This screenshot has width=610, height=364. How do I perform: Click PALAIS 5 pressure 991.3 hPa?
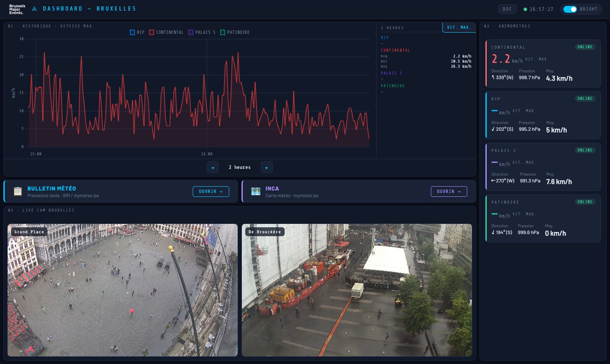point(530,181)
